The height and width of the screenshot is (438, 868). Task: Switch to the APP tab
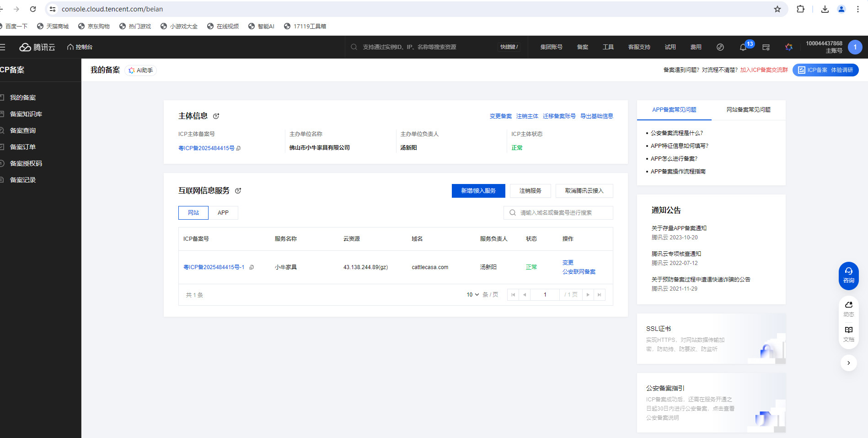[223, 213]
